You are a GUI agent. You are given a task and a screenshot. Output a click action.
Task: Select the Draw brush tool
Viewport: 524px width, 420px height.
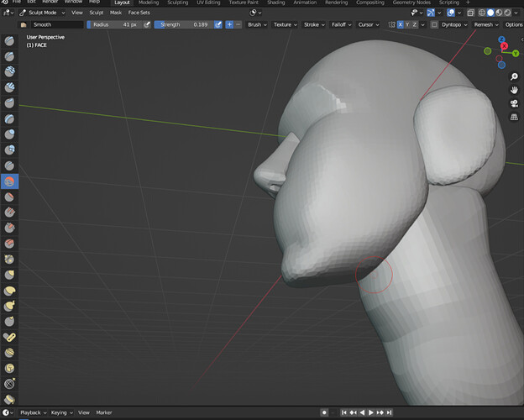[x=9, y=41]
